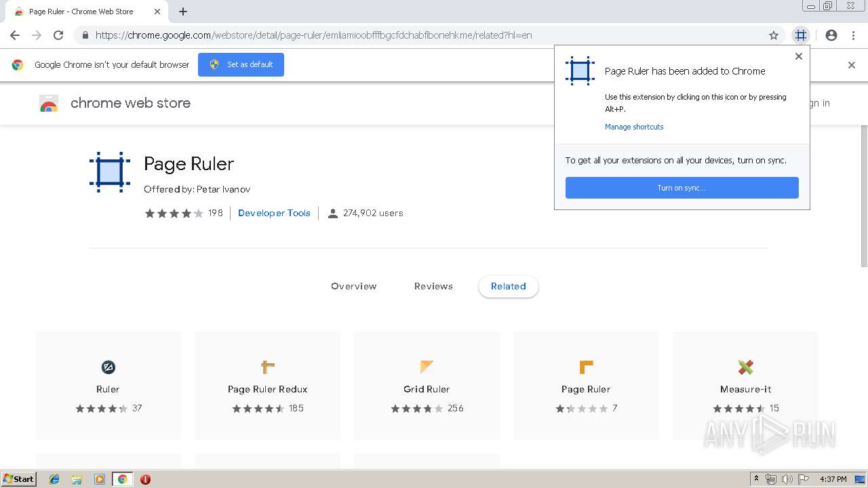This screenshot has height=488, width=868.
Task: Open the Measure-it extension card
Action: (745, 386)
